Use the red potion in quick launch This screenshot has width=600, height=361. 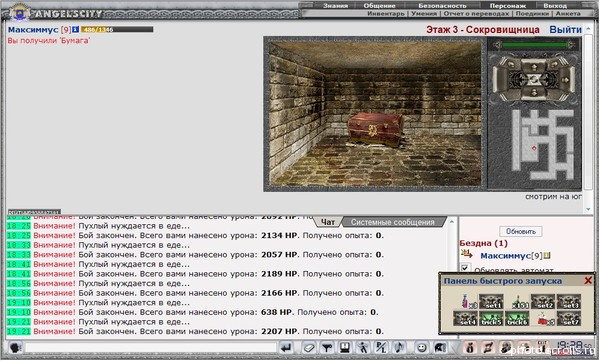point(543,319)
